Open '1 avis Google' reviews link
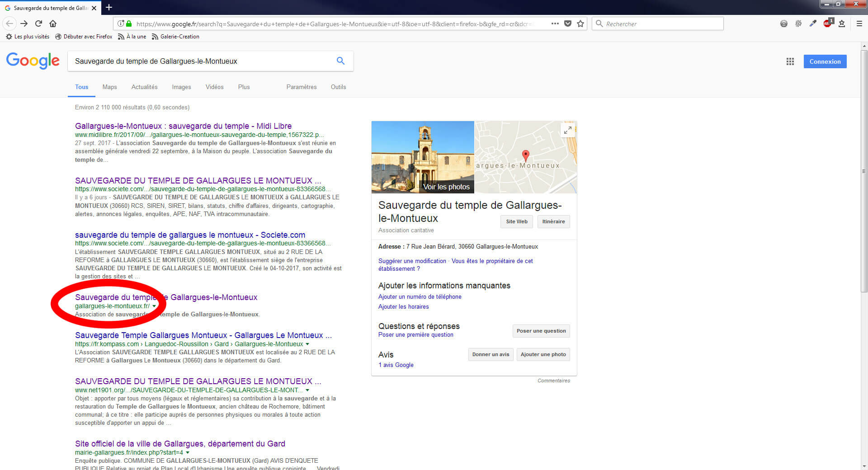868x470 pixels. click(x=396, y=365)
